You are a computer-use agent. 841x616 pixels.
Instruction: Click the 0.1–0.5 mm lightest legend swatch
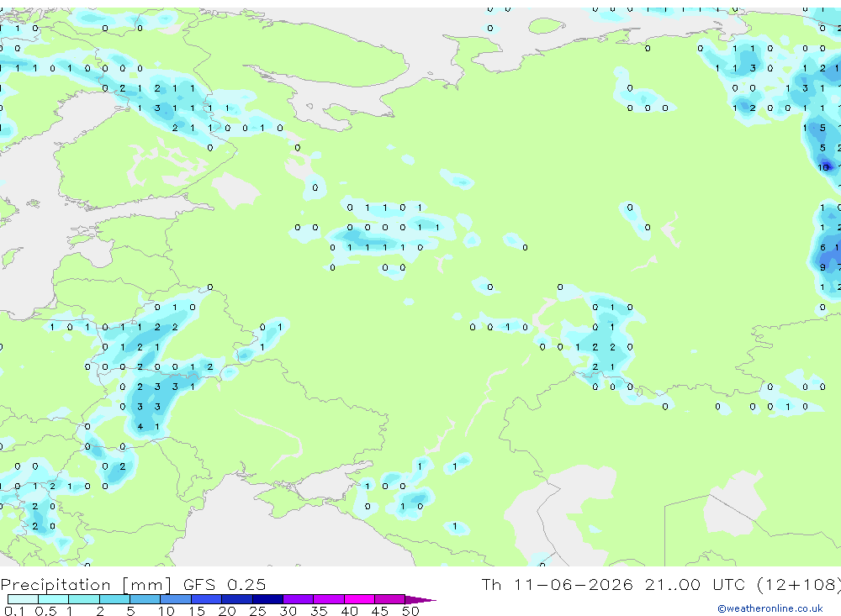pos(23,599)
